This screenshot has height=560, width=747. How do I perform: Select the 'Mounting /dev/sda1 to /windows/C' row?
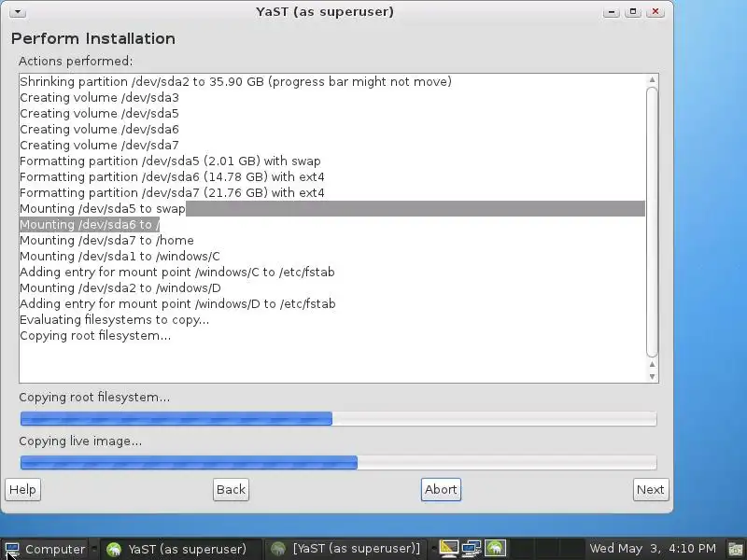coord(332,256)
